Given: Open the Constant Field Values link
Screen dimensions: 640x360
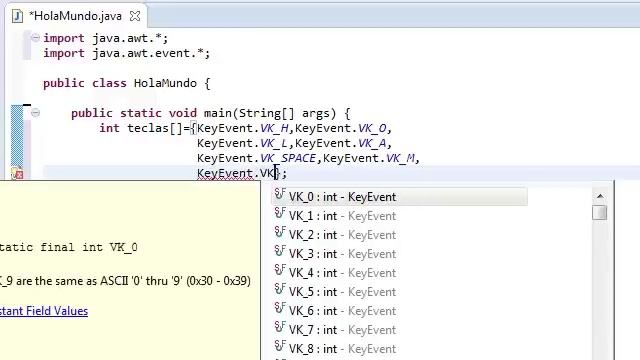Looking at the screenshot, I should pos(44,311).
